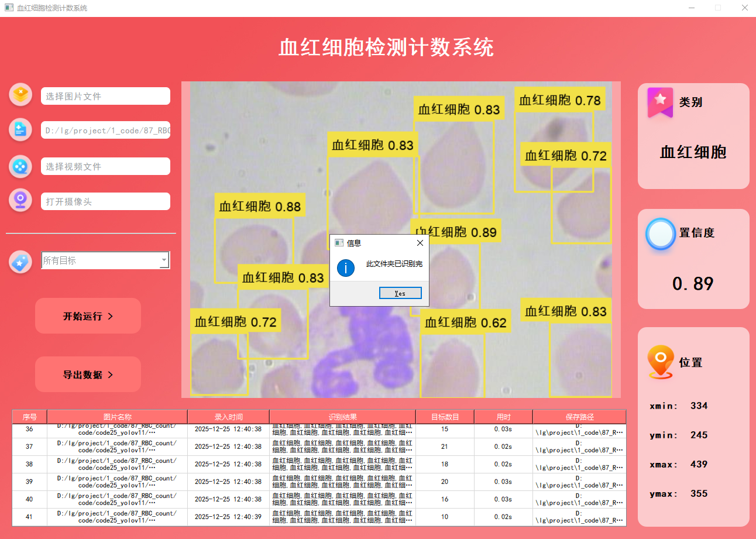The width and height of the screenshot is (756, 539).
Task: Confirm the dialog with the Yes button
Action: click(400, 293)
